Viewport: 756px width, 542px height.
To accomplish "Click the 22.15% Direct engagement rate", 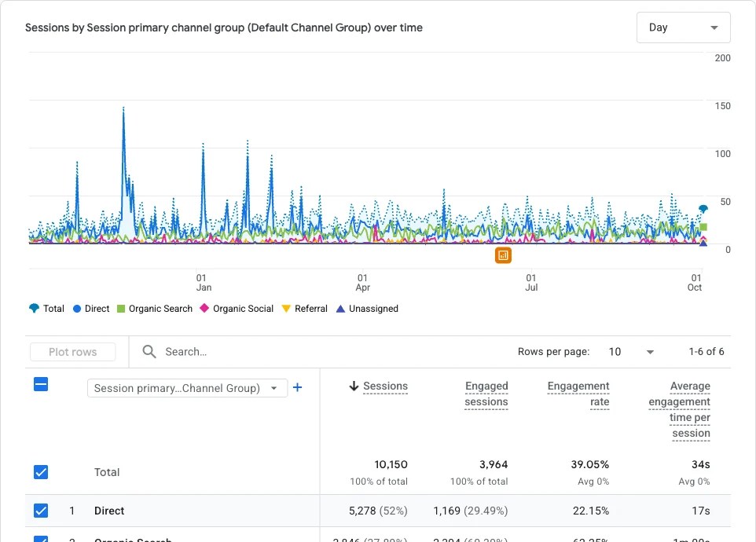I will click(591, 511).
